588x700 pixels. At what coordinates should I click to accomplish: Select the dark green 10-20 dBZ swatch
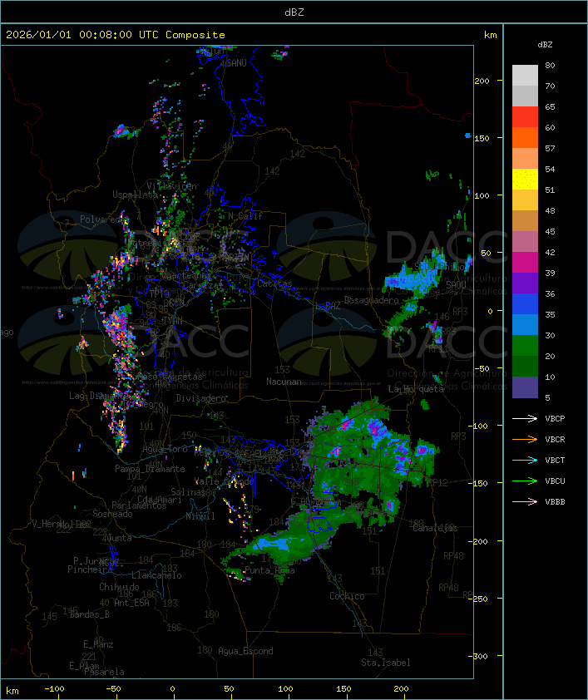525,366
